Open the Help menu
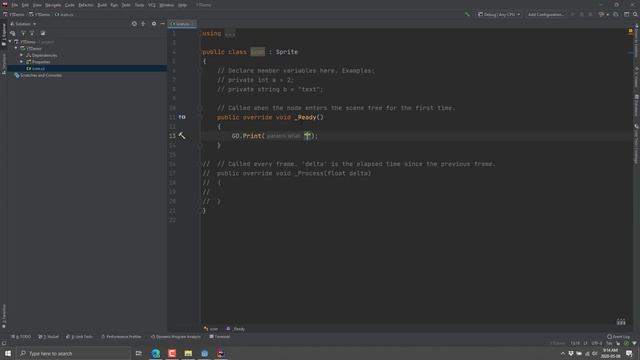The height and width of the screenshot is (360, 640). [x=182, y=5]
